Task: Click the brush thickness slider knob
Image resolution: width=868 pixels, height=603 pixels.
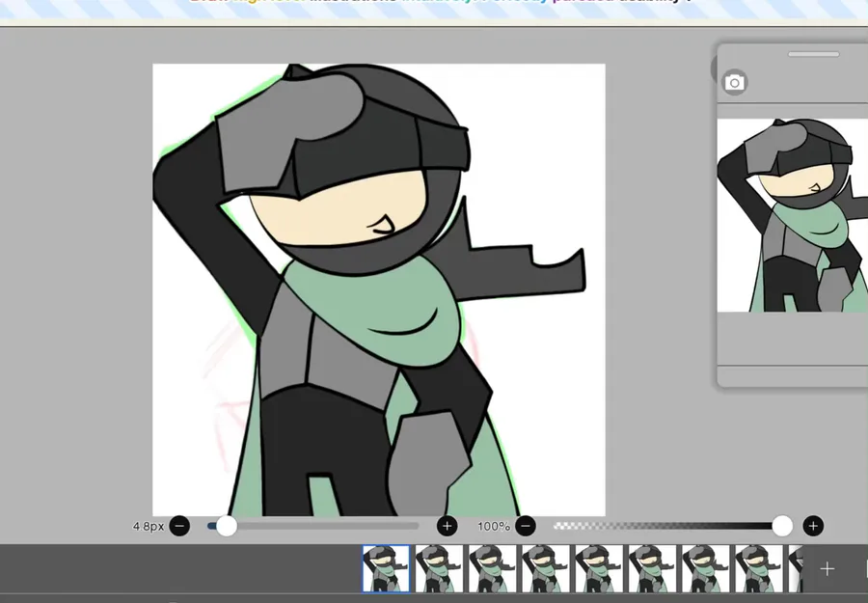Action: (227, 526)
